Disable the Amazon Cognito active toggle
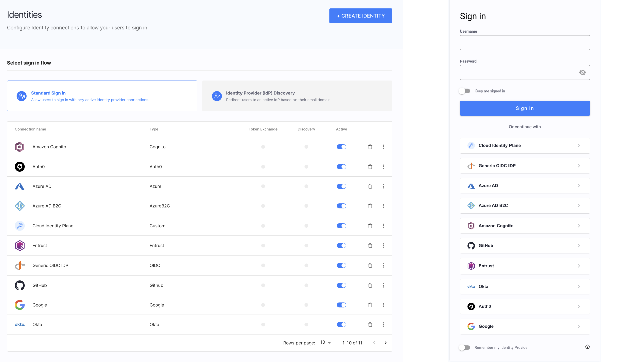The height and width of the screenshot is (362, 644). 341,147
